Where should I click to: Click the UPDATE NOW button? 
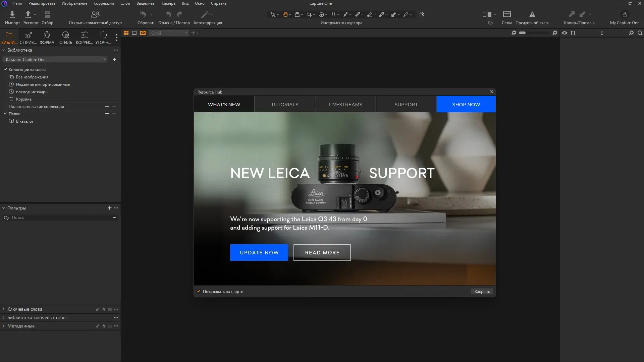tap(259, 253)
